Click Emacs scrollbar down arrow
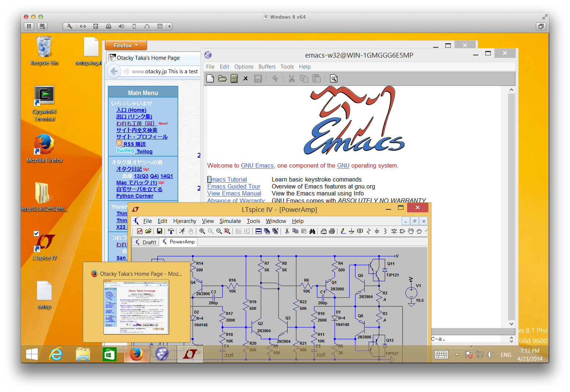570x392 pixels. (511, 324)
